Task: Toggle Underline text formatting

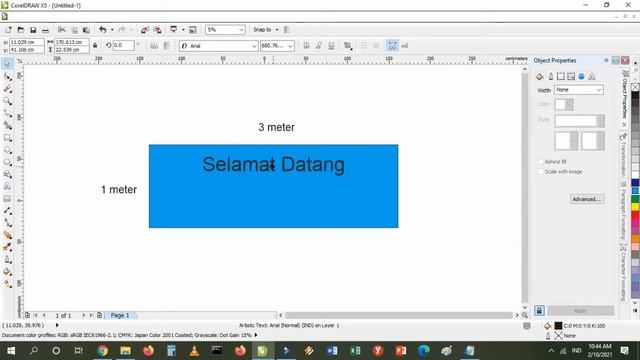Action: [x=331, y=46]
